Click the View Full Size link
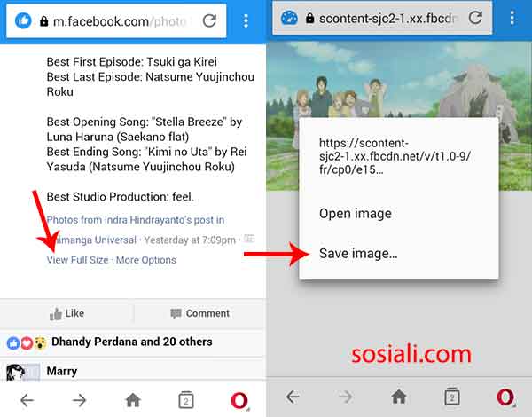 [x=77, y=260]
